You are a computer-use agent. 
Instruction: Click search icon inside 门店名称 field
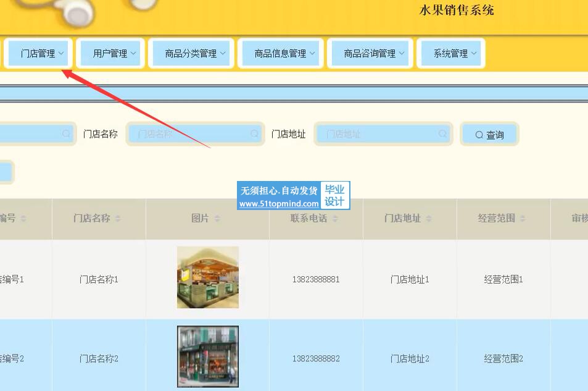tap(254, 133)
